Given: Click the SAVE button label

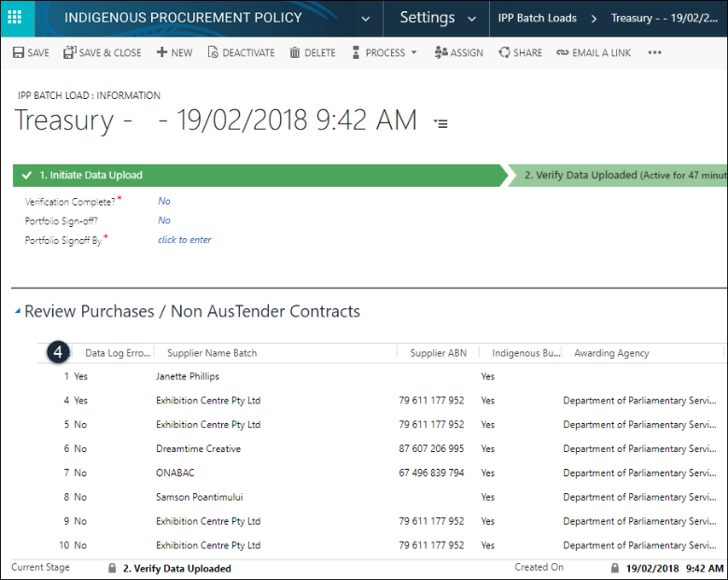Looking at the screenshot, I should click(38, 53).
